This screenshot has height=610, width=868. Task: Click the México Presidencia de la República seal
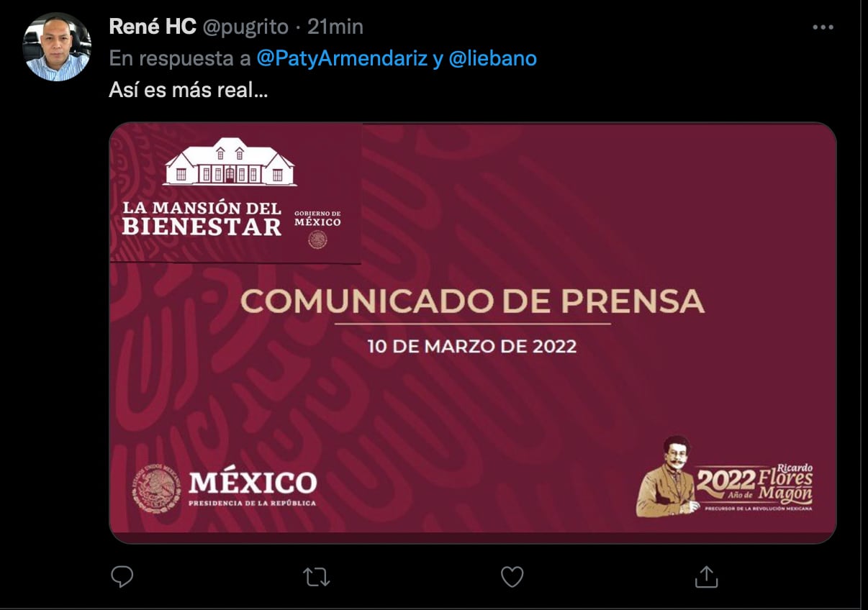(x=158, y=489)
